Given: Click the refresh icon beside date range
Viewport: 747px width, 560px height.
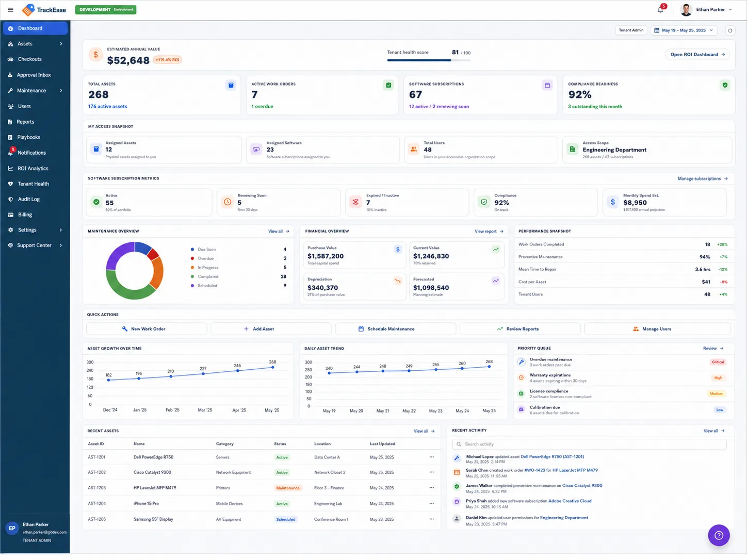Looking at the screenshot, I should coord(730,30).
